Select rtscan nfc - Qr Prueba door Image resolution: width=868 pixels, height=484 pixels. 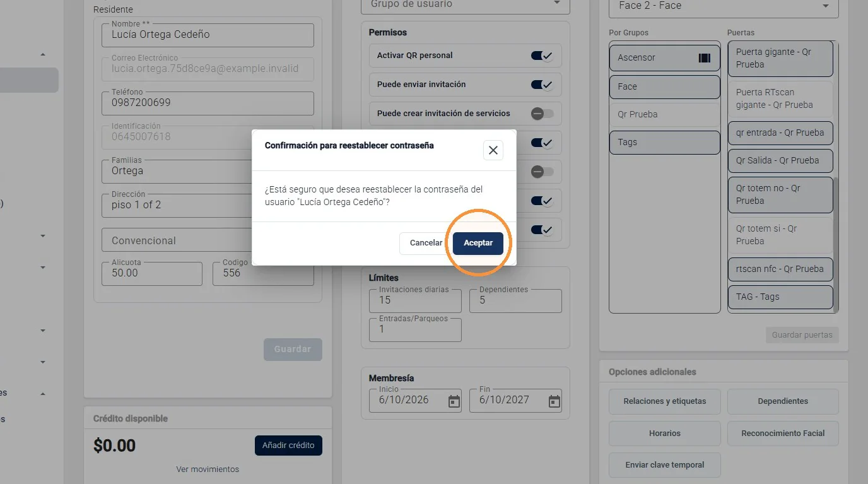click(780, 269)
